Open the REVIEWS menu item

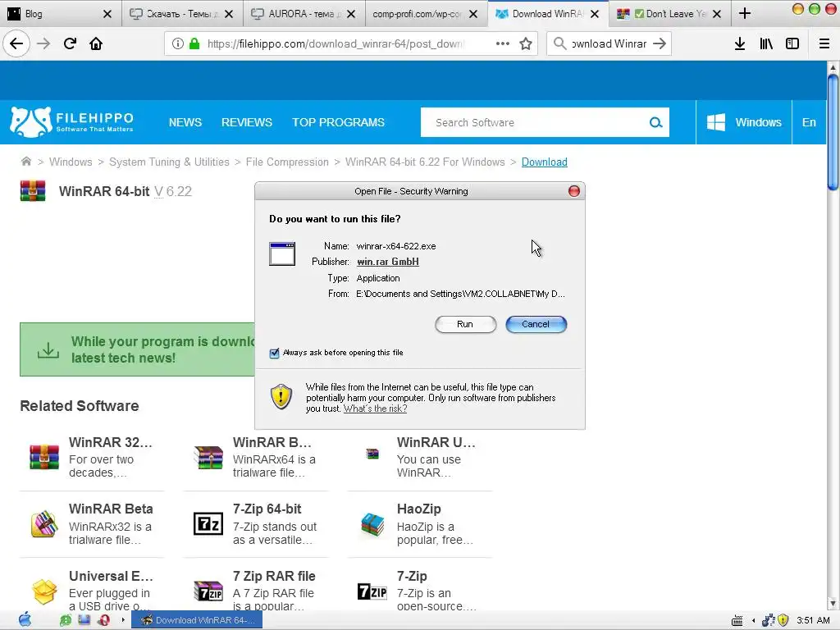point(247,122)
